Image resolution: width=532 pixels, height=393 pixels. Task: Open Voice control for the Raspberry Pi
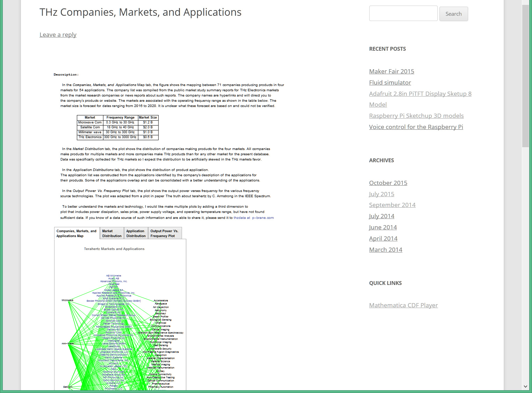coord(416,127)
